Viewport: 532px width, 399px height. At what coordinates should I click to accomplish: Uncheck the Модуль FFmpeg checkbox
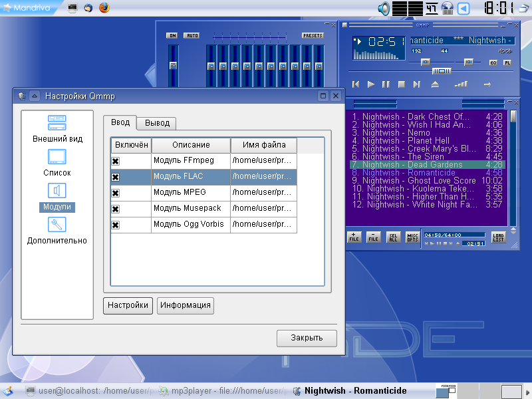[115, 161]
